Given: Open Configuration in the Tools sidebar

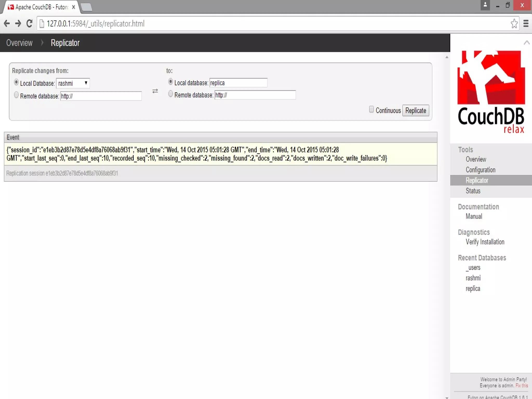Looking at the screenshot, I should point(480,170).
